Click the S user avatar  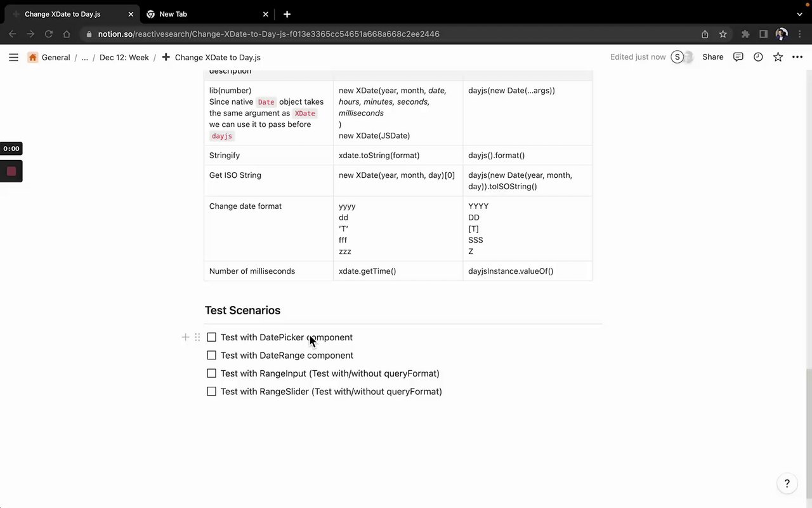(x=678, y=57)
